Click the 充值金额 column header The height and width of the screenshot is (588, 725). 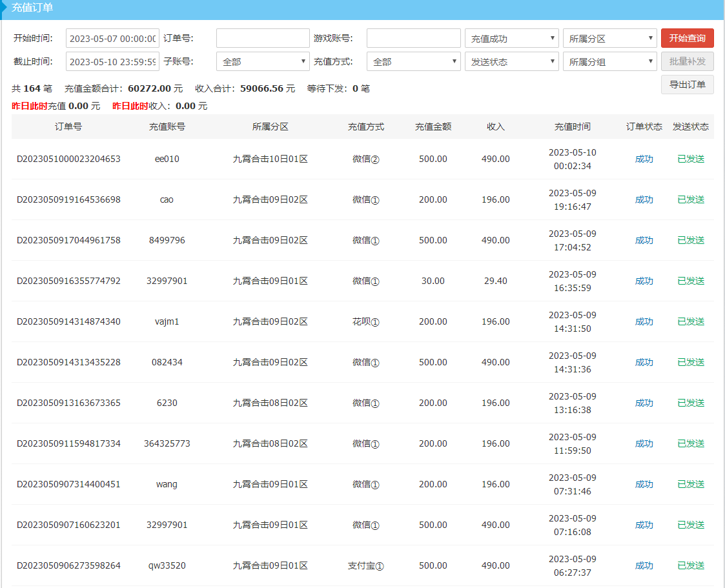click(x=433, y=127)
